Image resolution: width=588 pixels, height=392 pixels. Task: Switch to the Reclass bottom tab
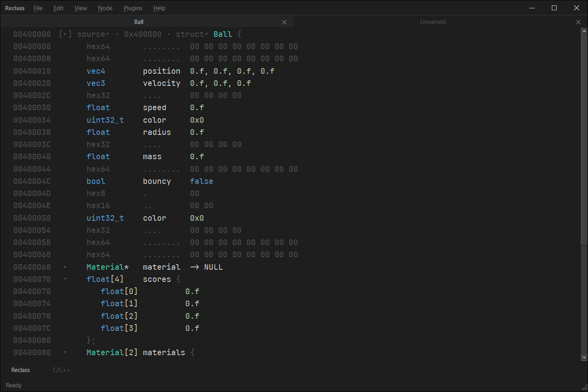[20, 370]
